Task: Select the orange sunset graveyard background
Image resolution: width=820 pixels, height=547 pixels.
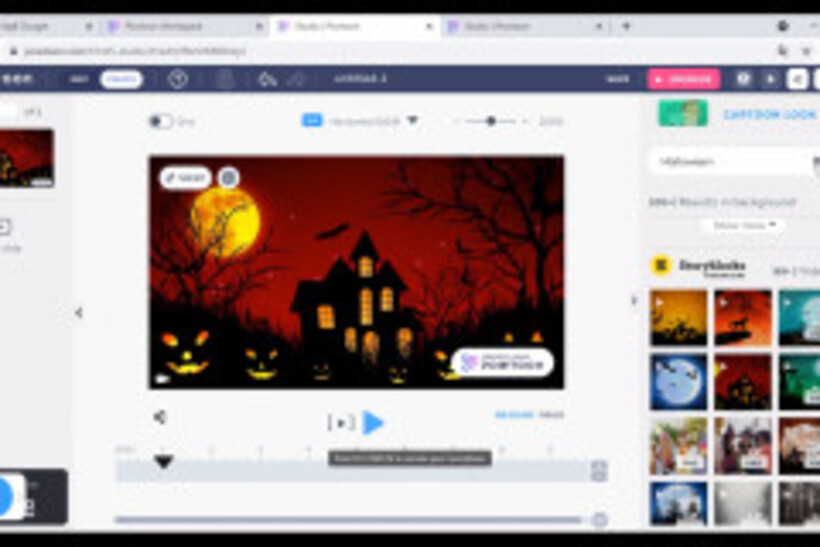Action: click(x=678, y=318)
